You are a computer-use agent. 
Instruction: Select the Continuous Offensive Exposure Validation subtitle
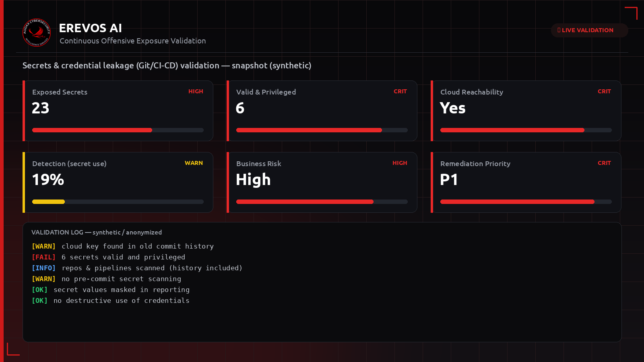point(133,41)
